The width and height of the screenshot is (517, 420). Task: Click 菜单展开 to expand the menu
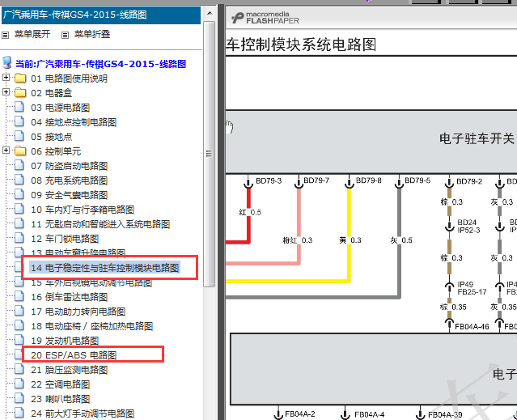[x=32, y=34]
